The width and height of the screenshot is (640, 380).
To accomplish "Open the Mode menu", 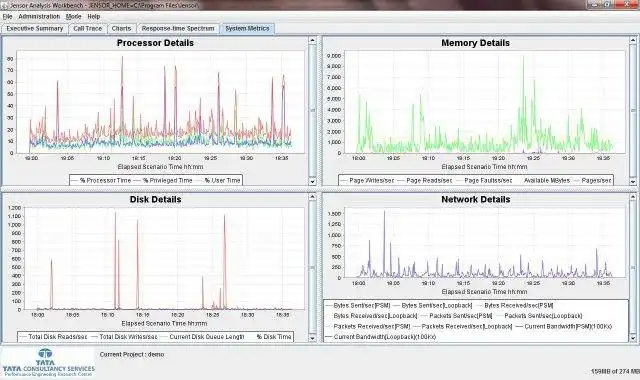I will tap(73, 17).
